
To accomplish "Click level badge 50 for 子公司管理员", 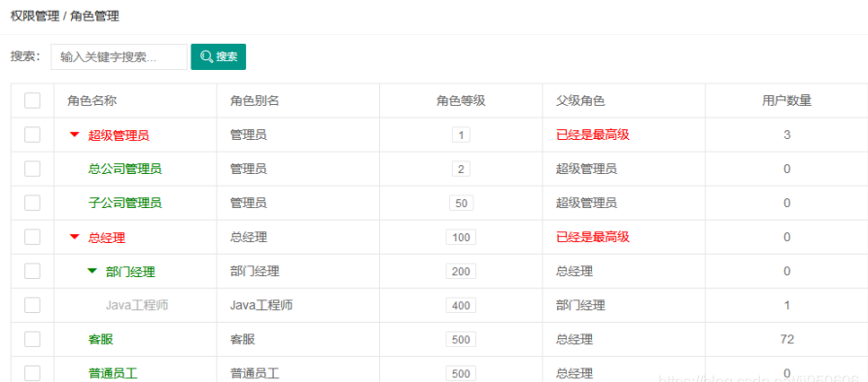I will [461, 203].
